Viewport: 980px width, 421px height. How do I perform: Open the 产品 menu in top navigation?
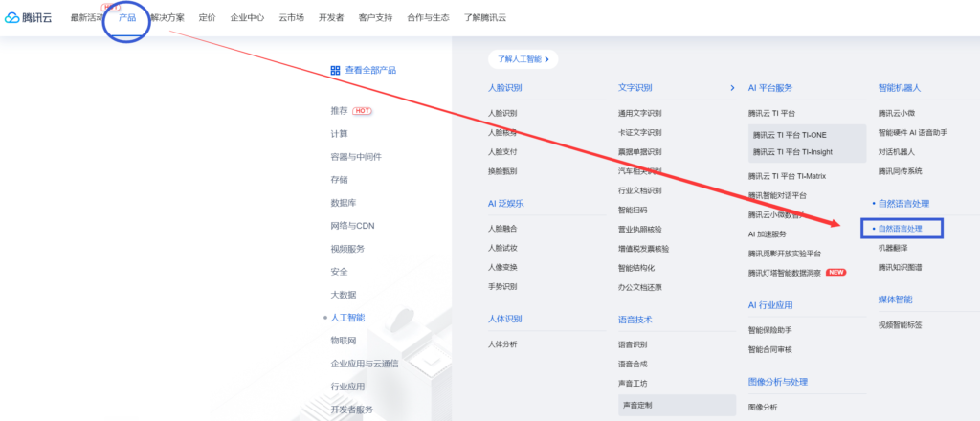[127, 17]
